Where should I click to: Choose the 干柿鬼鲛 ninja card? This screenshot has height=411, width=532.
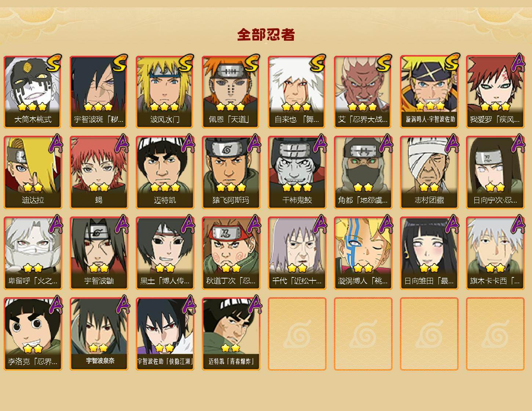[x=297, y=172]
